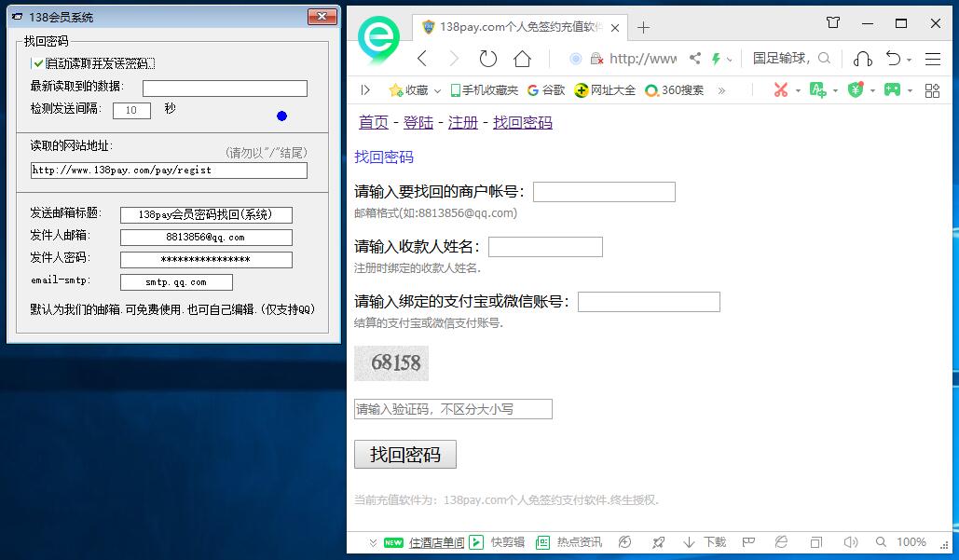Click the search magnifier in the browser search box
The height and width of the screenshot is (560, 959).
click(825, 58)
